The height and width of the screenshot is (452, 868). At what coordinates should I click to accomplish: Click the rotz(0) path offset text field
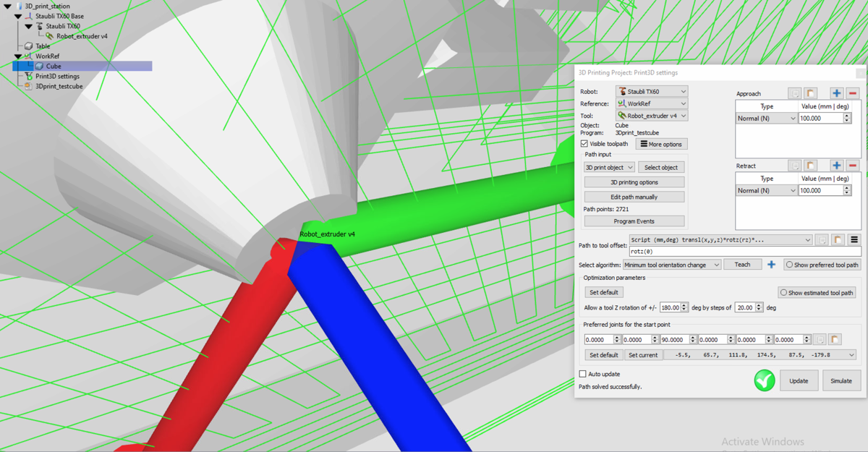coord(744,252)
